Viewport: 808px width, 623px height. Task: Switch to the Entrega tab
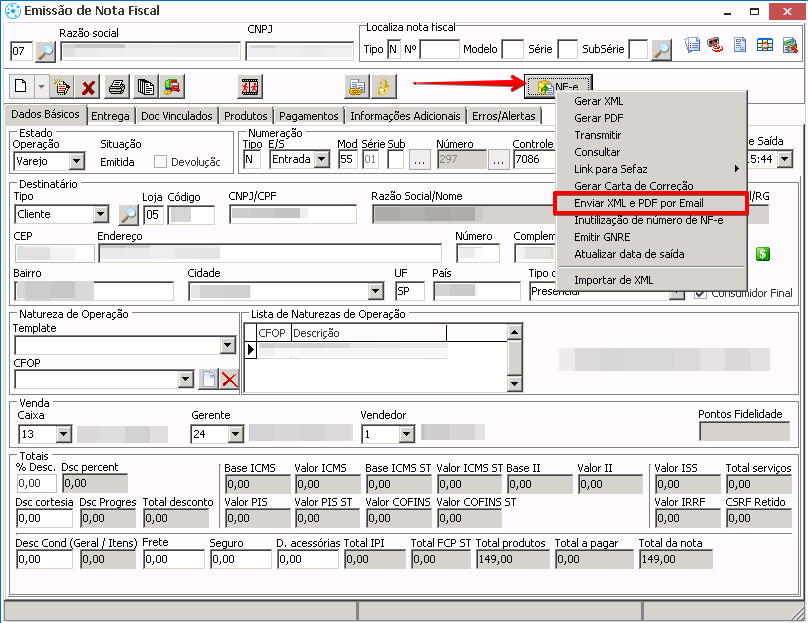(110, 116)
